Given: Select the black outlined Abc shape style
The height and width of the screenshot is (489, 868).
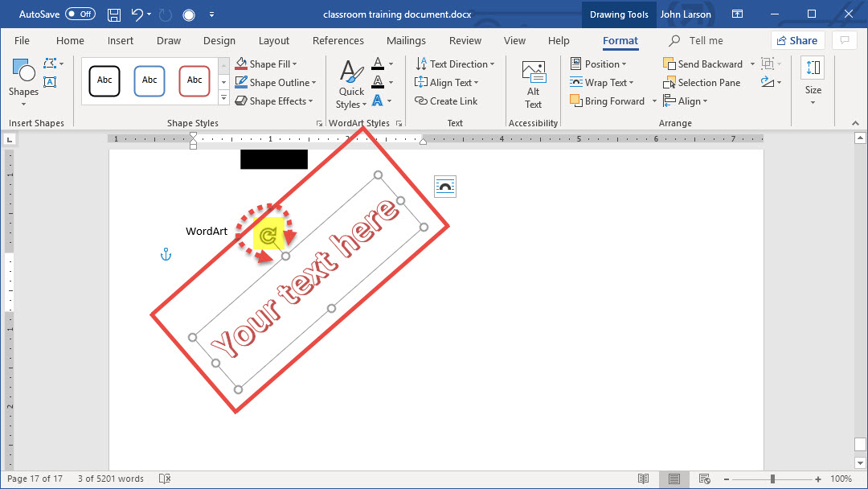Looking at the screenshot, I should [x=104, y=80].
